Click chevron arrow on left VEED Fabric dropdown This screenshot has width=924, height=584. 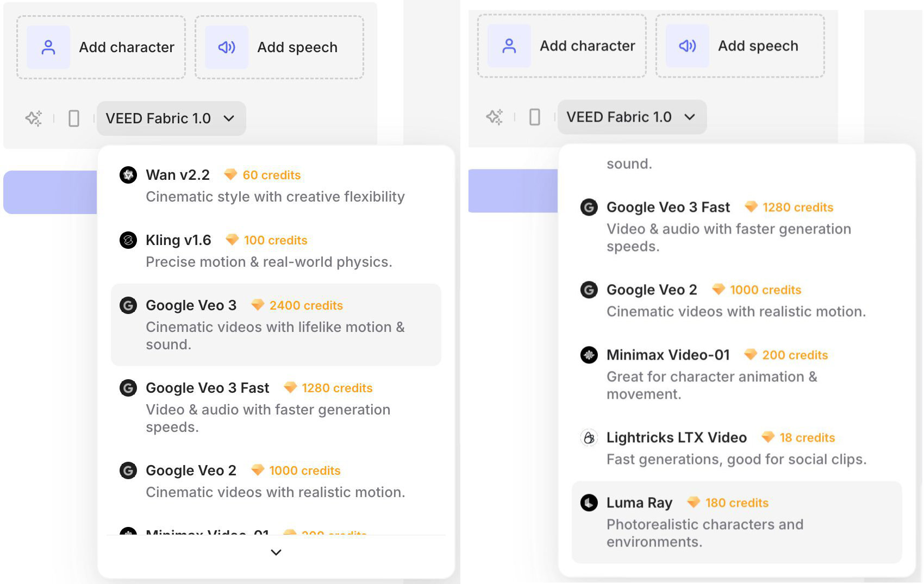[229, 118]
